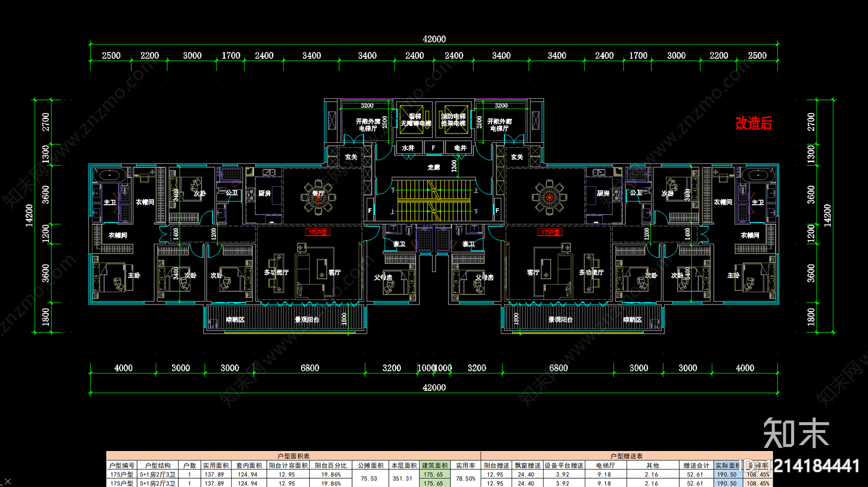
Task: Click the 阳台赠送 column header
Action: pos(497,465)
